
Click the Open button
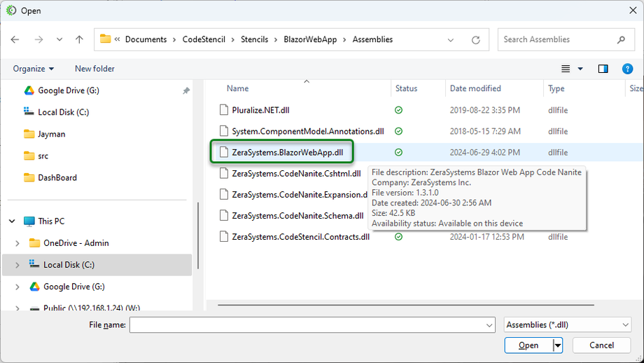pyautogui.click(x=528, y=345)
